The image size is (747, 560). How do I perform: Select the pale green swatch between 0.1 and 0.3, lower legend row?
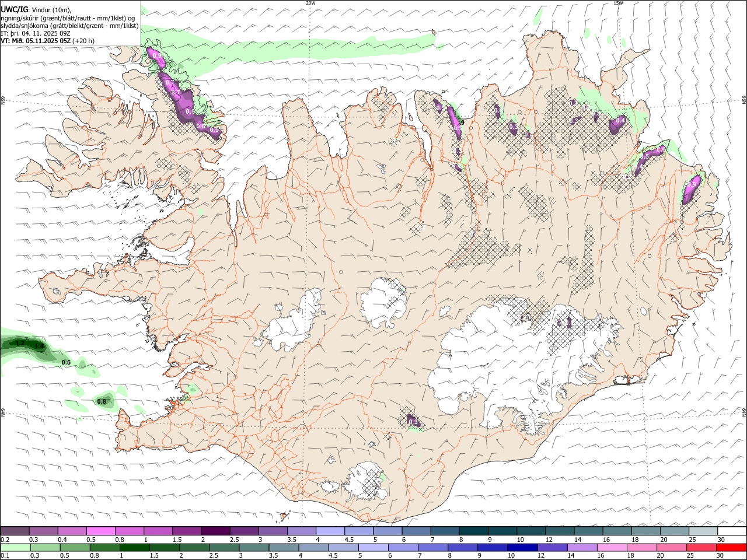[x=15, y=548]
